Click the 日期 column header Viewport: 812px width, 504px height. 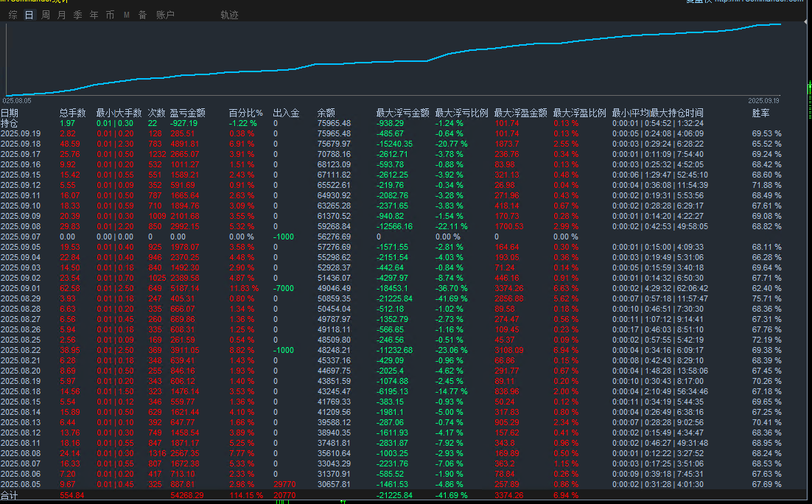point(10,113)
